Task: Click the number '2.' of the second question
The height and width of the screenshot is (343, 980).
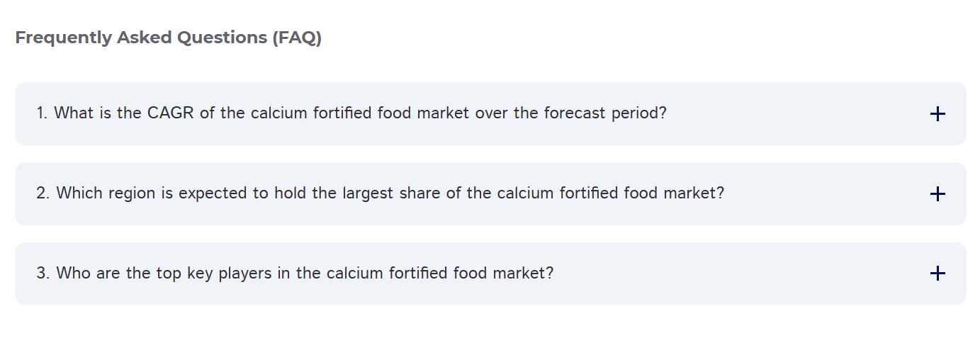Action: coord(43,193)
